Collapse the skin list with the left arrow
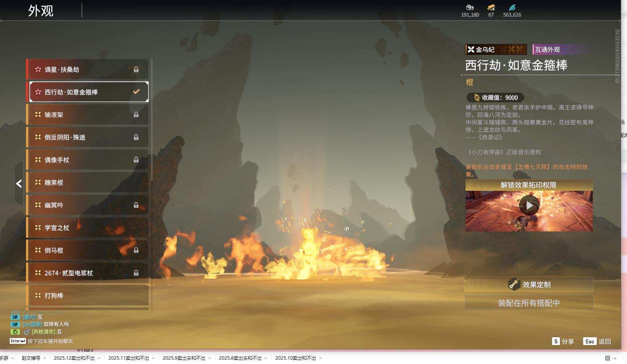 (x=19, y=184)
